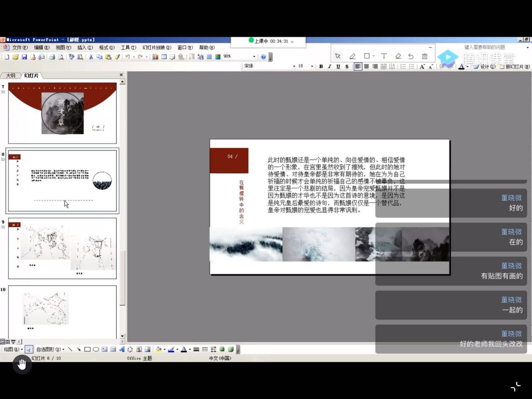Expand the 90% zoom dropdown
The height and width of the screenshot is (399, 532).
[x=254, y=57]
